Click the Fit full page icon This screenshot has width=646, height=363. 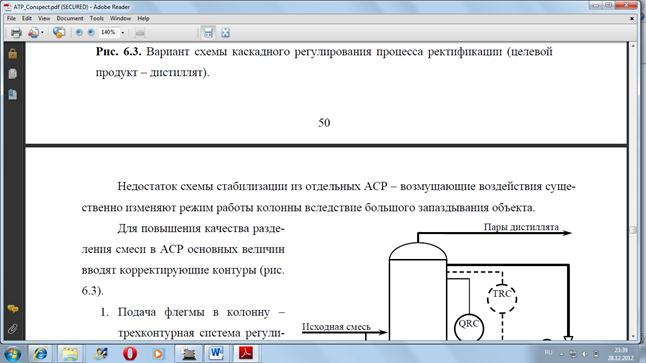pyautogui.click(x=225, y=33)
